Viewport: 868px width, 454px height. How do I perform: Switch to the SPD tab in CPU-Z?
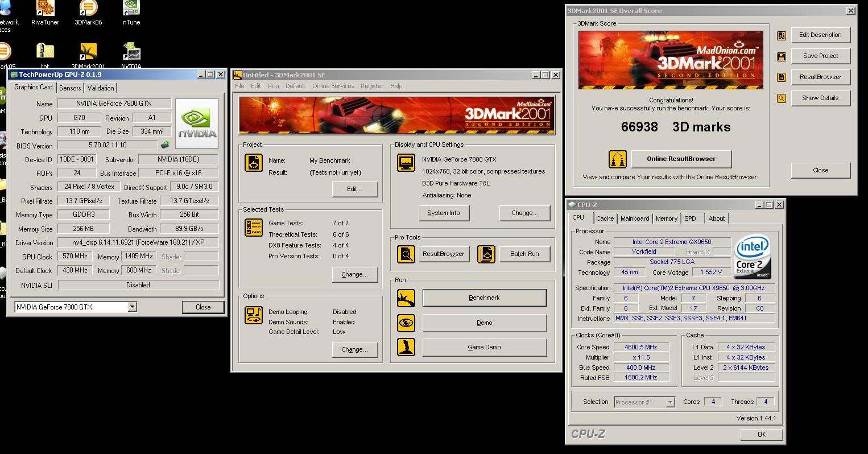pos(690,218)
